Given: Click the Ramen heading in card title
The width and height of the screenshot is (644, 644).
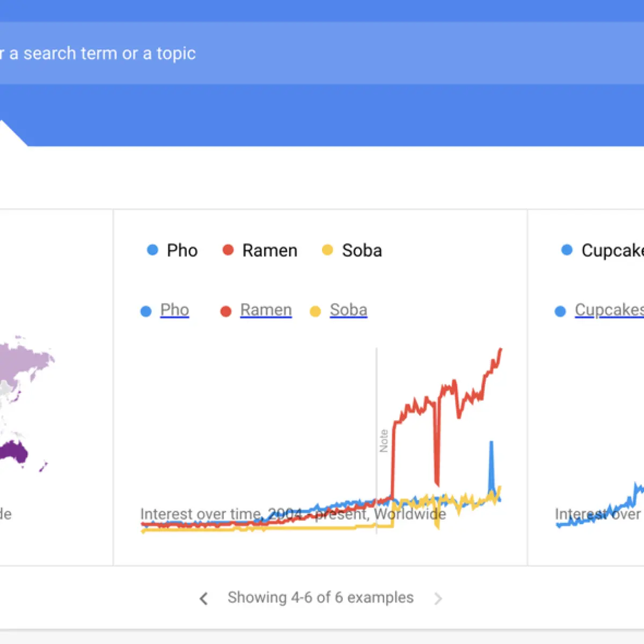Looking at the screenshot, I should [269, 250].
